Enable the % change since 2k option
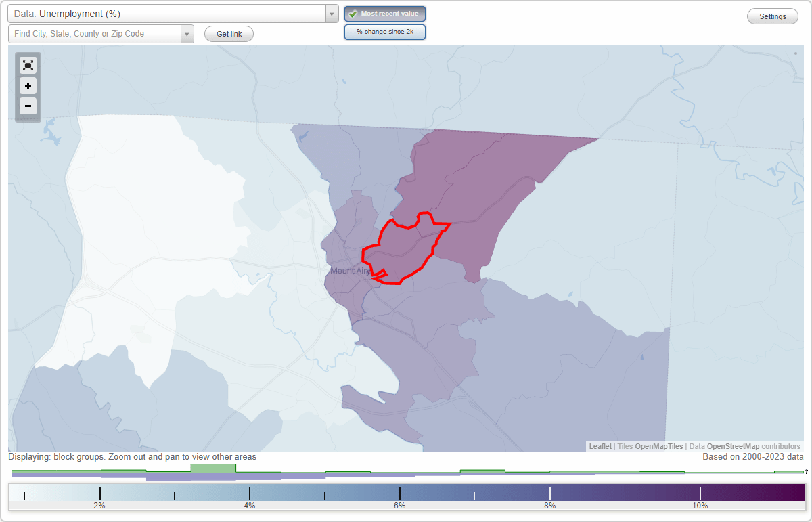This screenshot has height=522, width=812. (x=384, y=31)
